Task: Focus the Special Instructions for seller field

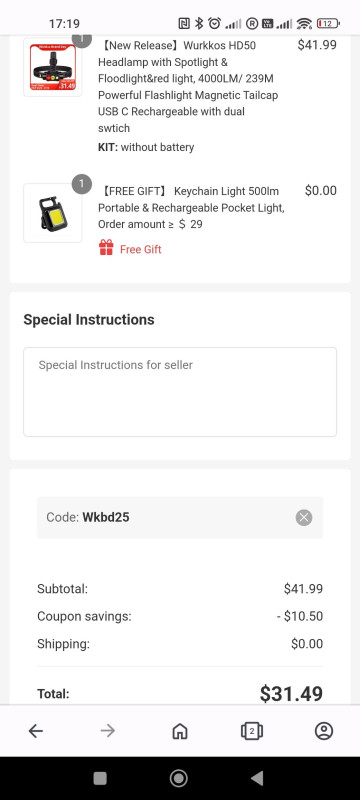Action: 180,392
